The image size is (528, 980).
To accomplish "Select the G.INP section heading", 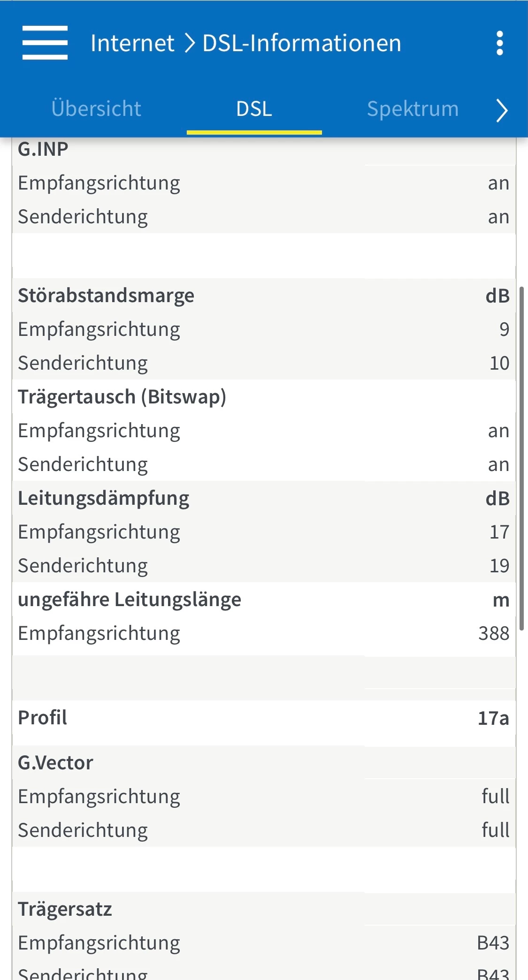I will [43, 149].
